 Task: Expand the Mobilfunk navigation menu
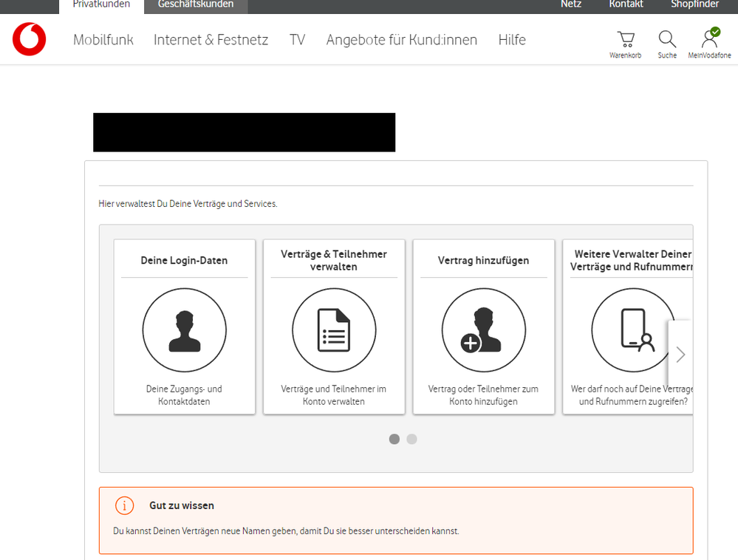[103, 40]
